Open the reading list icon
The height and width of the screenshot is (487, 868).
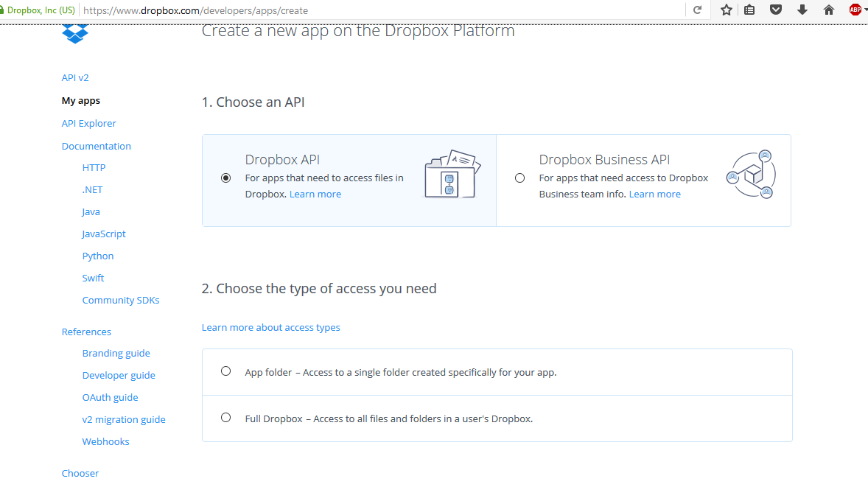751,10
